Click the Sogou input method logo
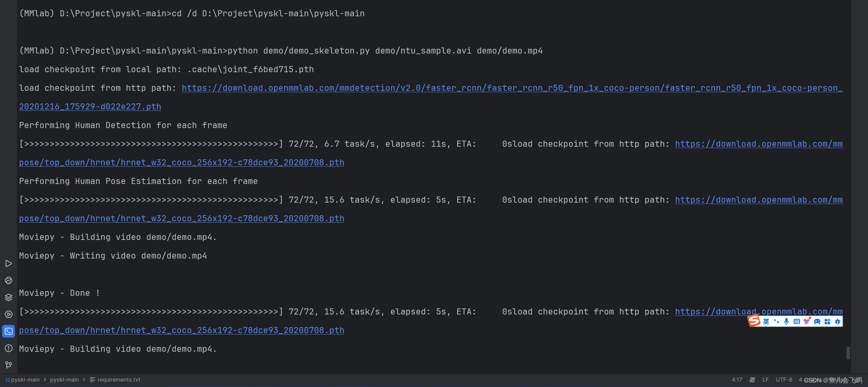 754,321
